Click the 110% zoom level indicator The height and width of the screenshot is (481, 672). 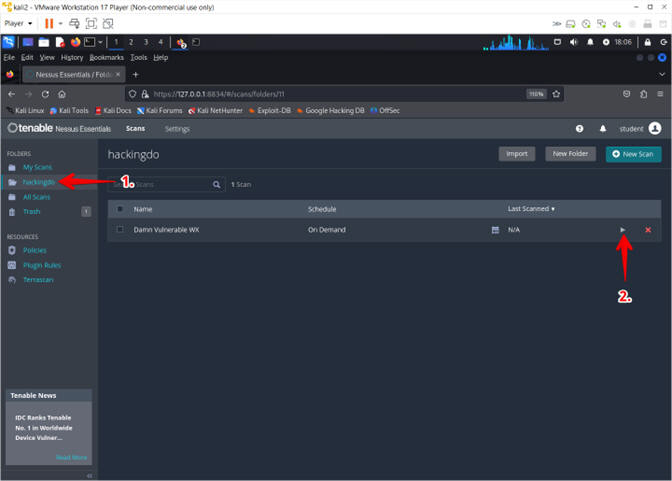pyautogui.click(x=536, y=94)
